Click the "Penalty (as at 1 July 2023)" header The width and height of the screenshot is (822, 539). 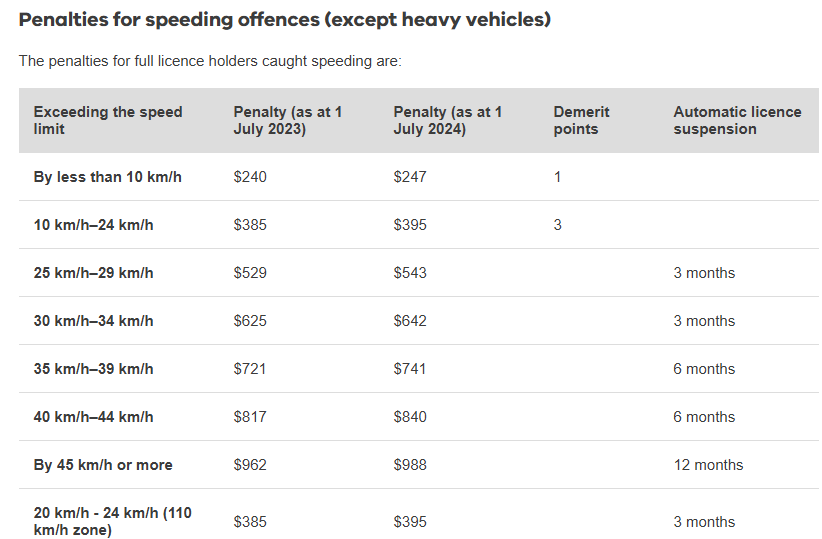coord(288,120)
